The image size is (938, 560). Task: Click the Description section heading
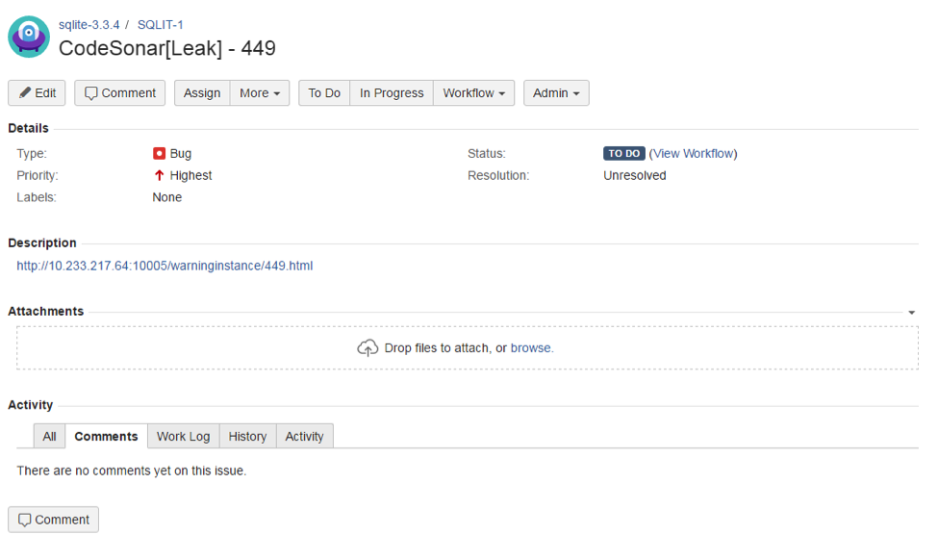click(42, 242)
